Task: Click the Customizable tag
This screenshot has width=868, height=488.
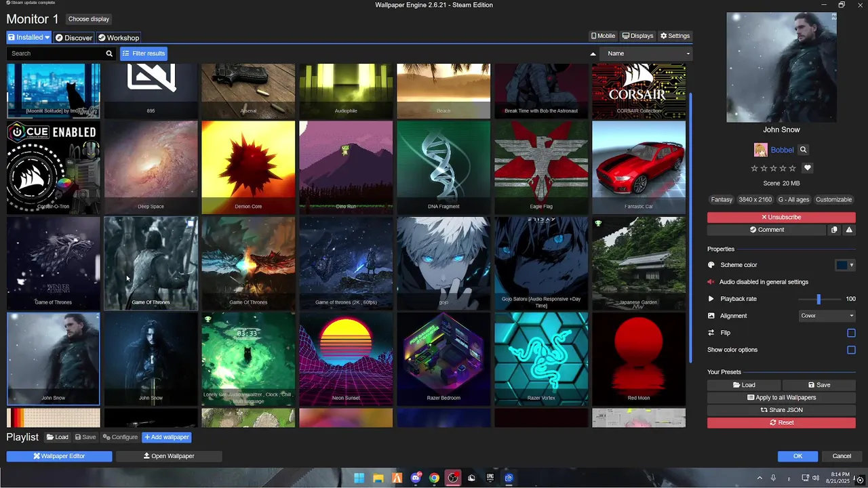Action: pyautogui.click(x=833, y=200)
